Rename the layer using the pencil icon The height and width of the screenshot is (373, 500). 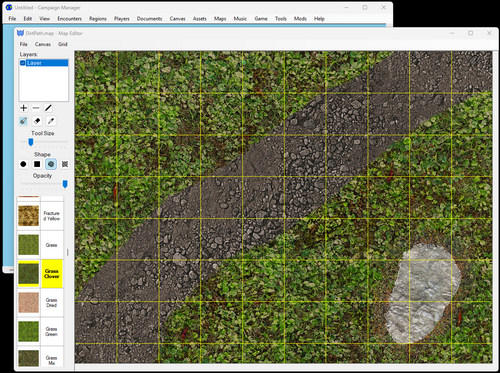(48, 108)
